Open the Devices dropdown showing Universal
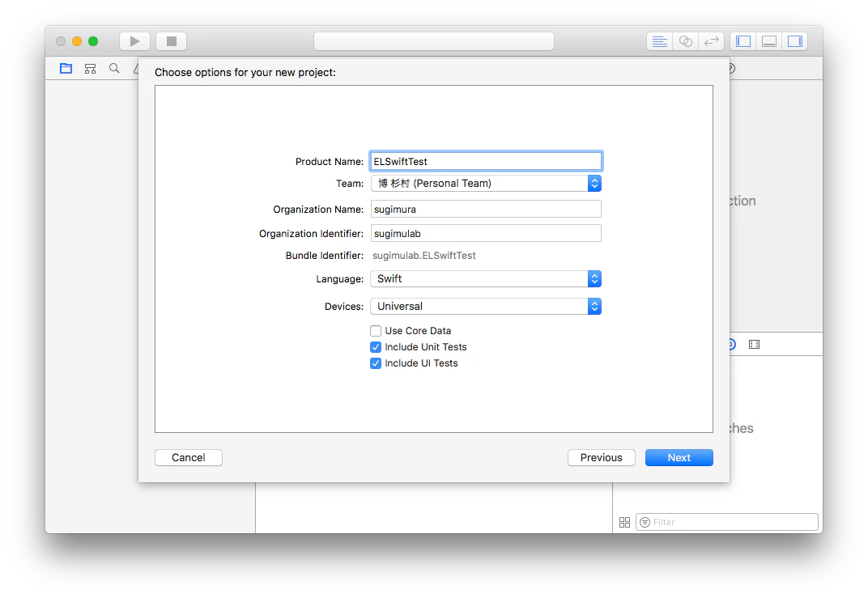The height and width of the screenshot is (598, 868). coord(486,307)
